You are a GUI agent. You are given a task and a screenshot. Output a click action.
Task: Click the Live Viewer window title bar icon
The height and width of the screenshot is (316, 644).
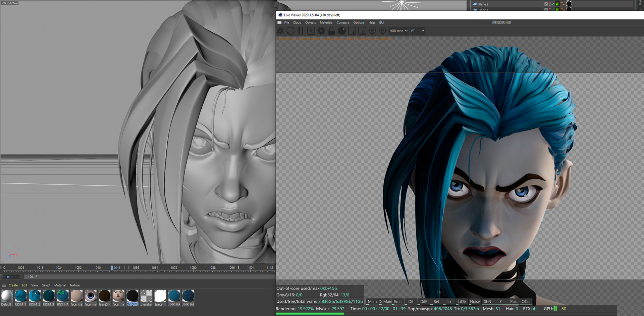(x=280, y=15)
